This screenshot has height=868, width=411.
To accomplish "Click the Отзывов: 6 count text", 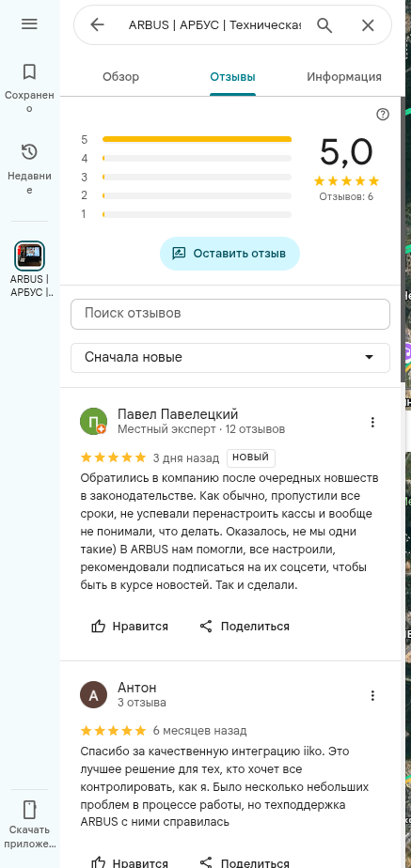I will coord(346,196).
